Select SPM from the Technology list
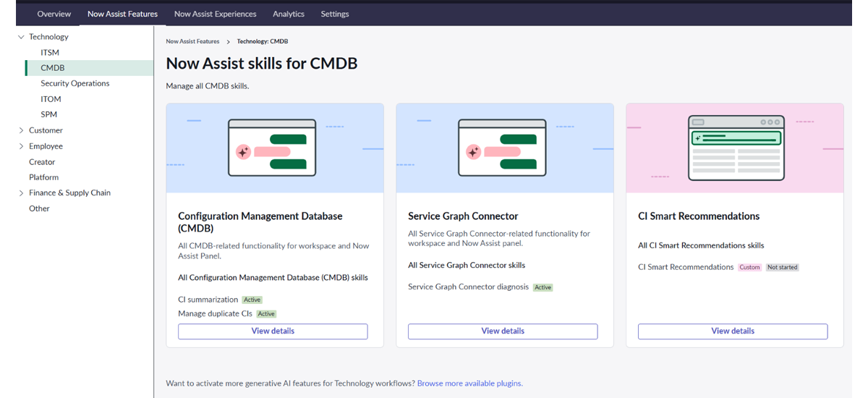 tap(48, 114)
